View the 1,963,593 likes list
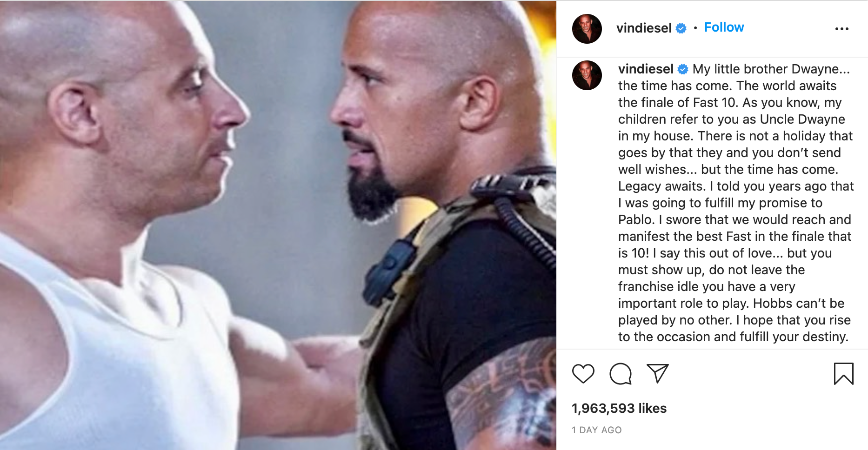The height and width of the screenshot is (450, 868). point(619,408)
